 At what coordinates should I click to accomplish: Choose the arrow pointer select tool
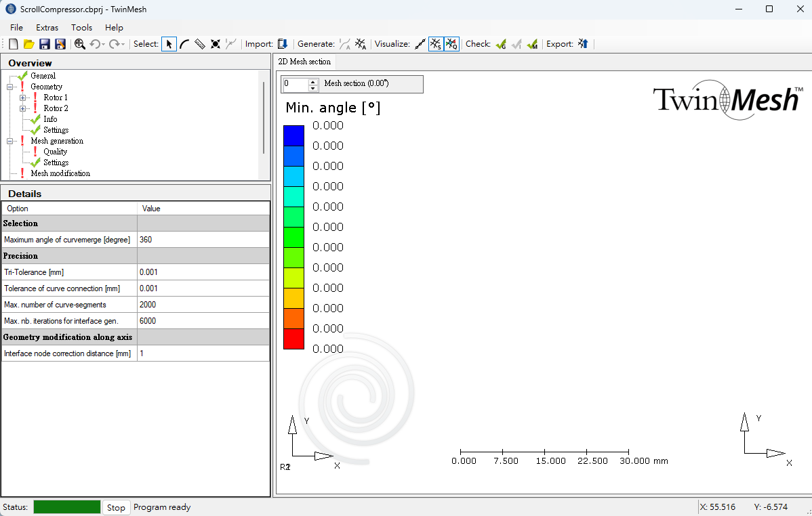(169, 44)
